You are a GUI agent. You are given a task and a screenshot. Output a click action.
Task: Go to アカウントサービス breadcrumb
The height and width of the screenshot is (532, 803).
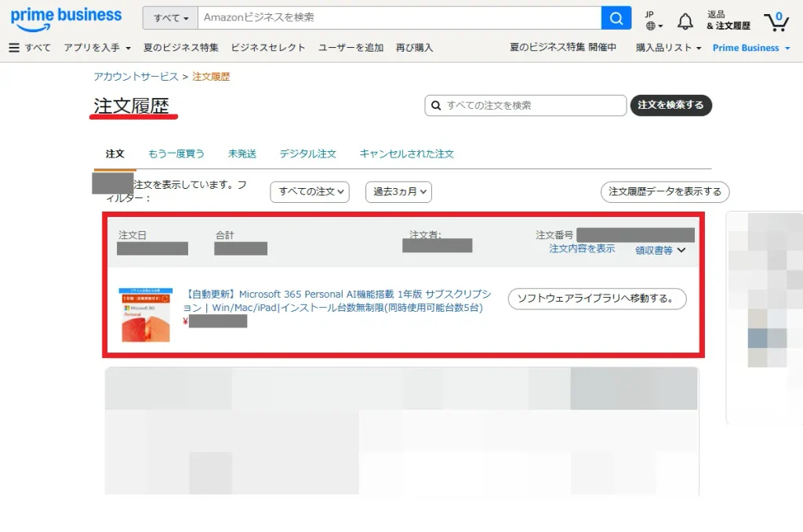coord(136,76)
